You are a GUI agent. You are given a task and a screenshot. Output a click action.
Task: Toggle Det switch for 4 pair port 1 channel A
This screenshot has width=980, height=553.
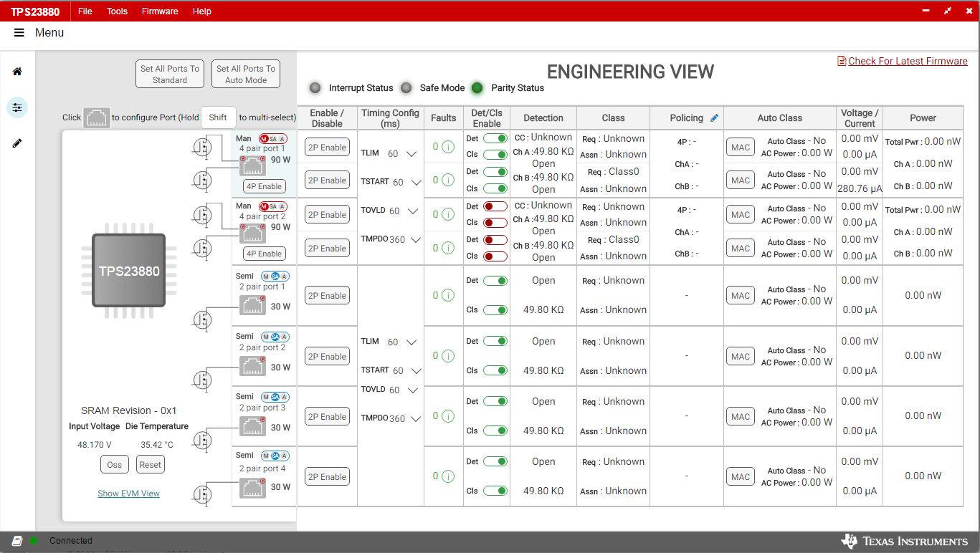pos(495,138)
